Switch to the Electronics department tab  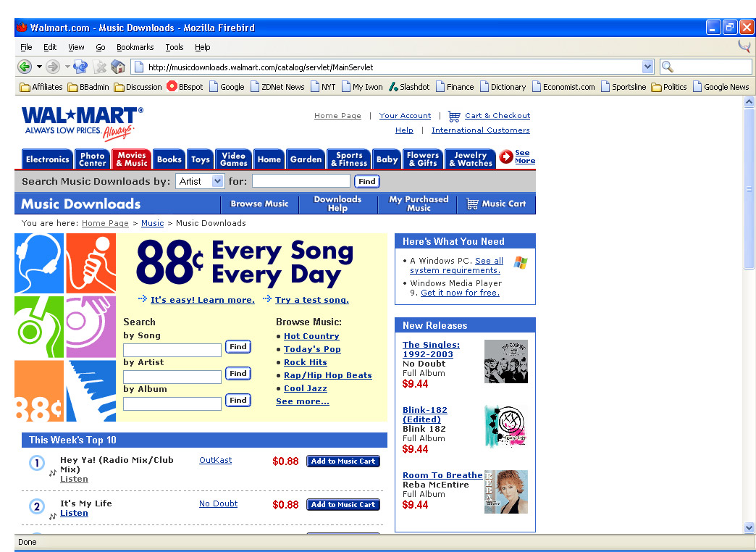(47, 159)
